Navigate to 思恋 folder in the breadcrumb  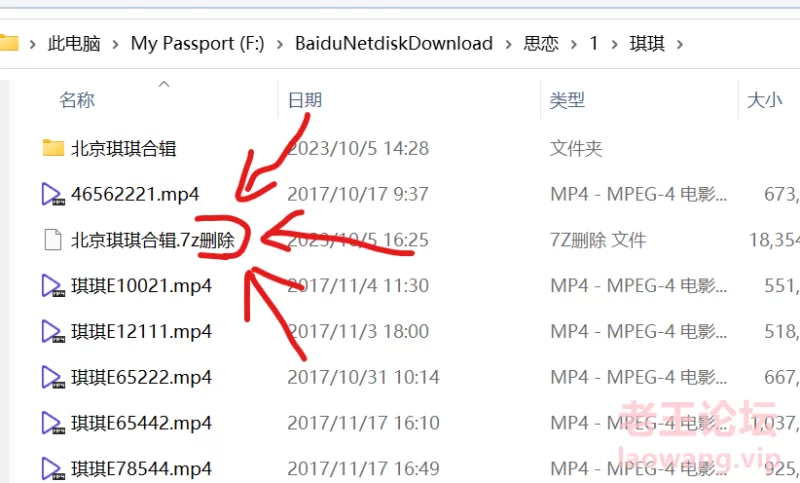(541, 44)
